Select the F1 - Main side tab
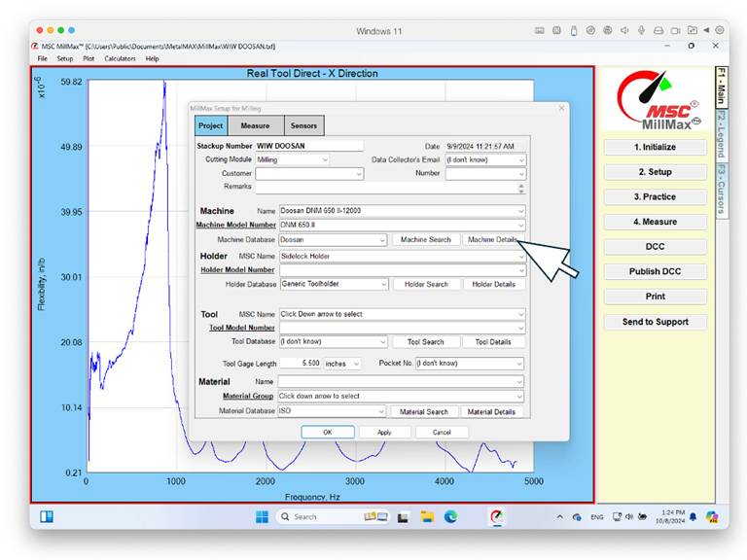Screen dimensions: 747x560 click(x=722, y=87)
